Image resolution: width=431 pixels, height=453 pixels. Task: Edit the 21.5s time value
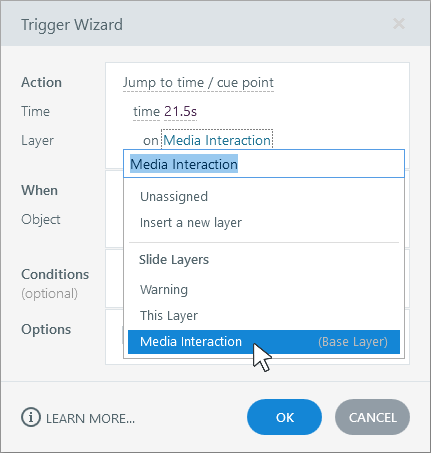tap(180, 111)
